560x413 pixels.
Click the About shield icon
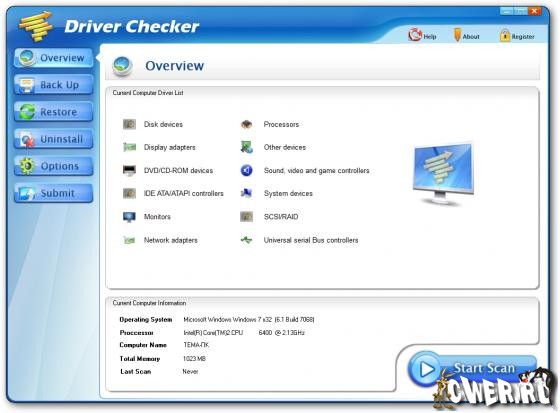[457, 35]
